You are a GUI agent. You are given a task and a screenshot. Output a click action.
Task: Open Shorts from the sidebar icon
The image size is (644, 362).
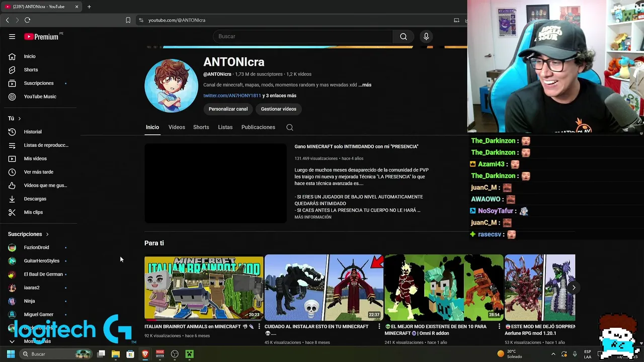pyautogui.click(x=12, y=70)
